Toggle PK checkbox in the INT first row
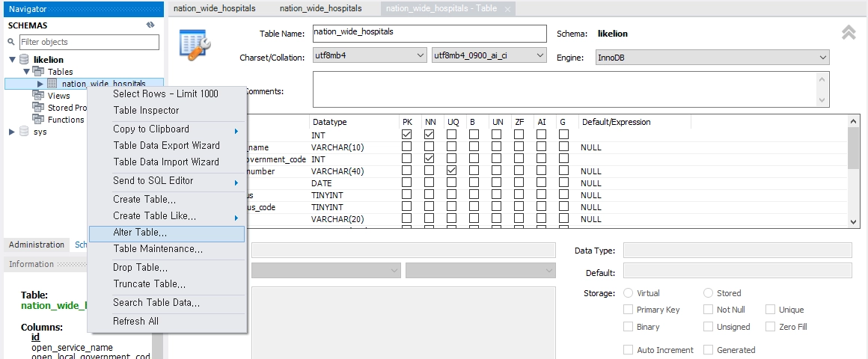868x359 pixels. coord(407,135)
